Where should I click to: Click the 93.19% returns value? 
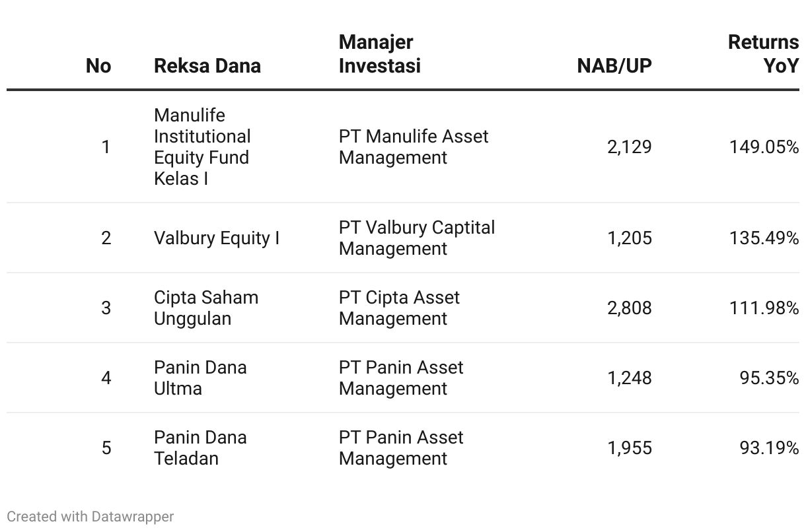pyautogui.click(x=769, y=448)
